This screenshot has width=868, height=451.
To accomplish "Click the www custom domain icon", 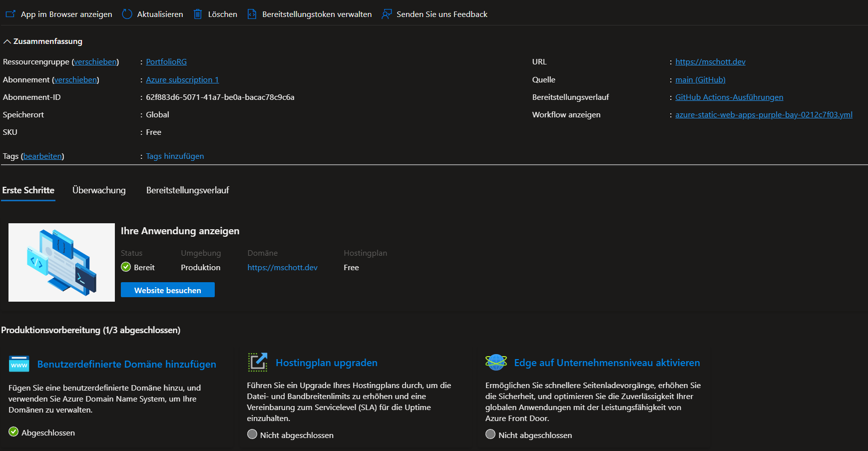I will pyautogui.click(x=19, y=364).
